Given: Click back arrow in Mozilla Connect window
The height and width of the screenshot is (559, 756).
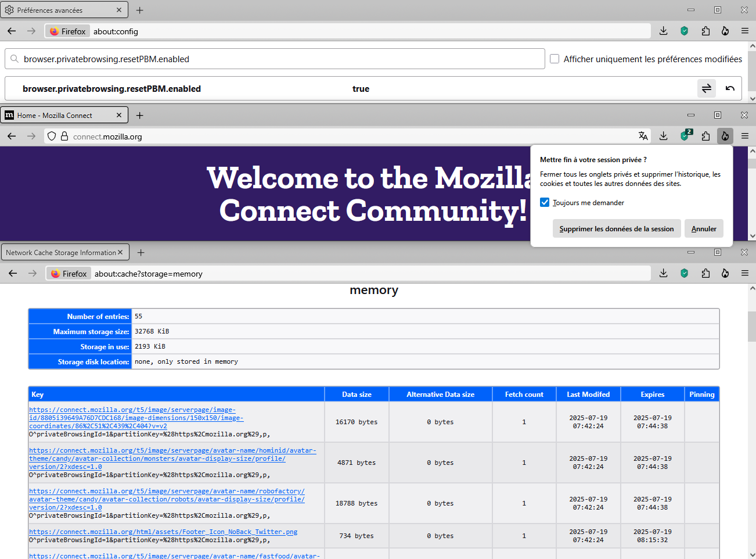Looking at the screenshot, I should pyautogui.click(x=12, y=136).
